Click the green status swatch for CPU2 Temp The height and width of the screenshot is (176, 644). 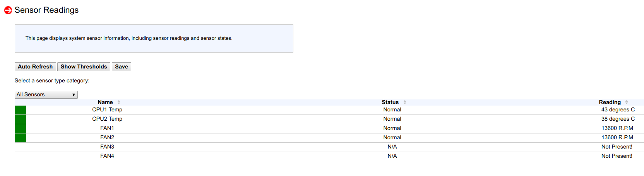20,119
